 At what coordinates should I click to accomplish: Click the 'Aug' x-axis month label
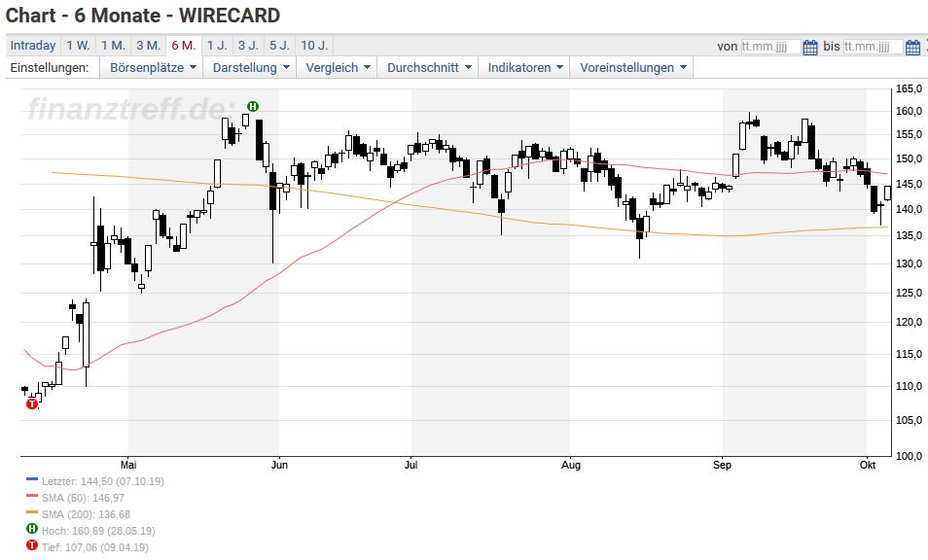pyautogui.click(x=571, y=465)
